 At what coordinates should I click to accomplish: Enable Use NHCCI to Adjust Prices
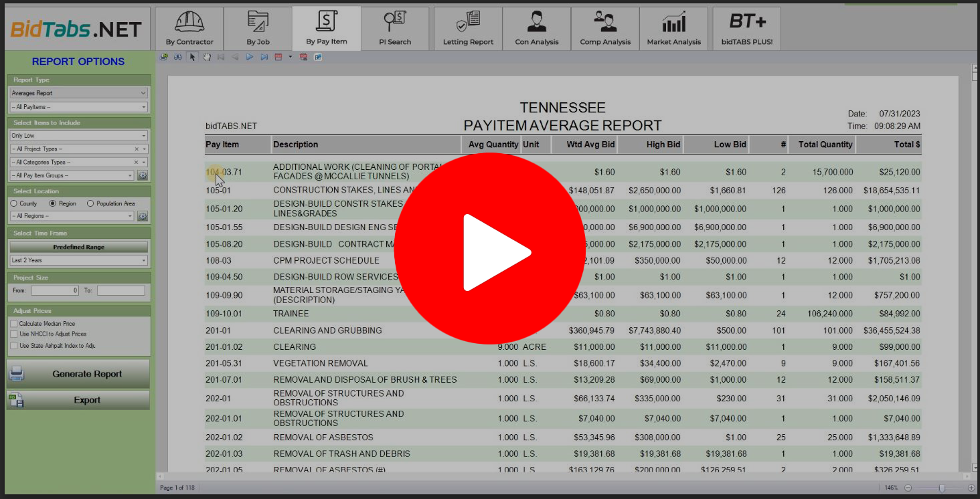[x=14, y=334]
